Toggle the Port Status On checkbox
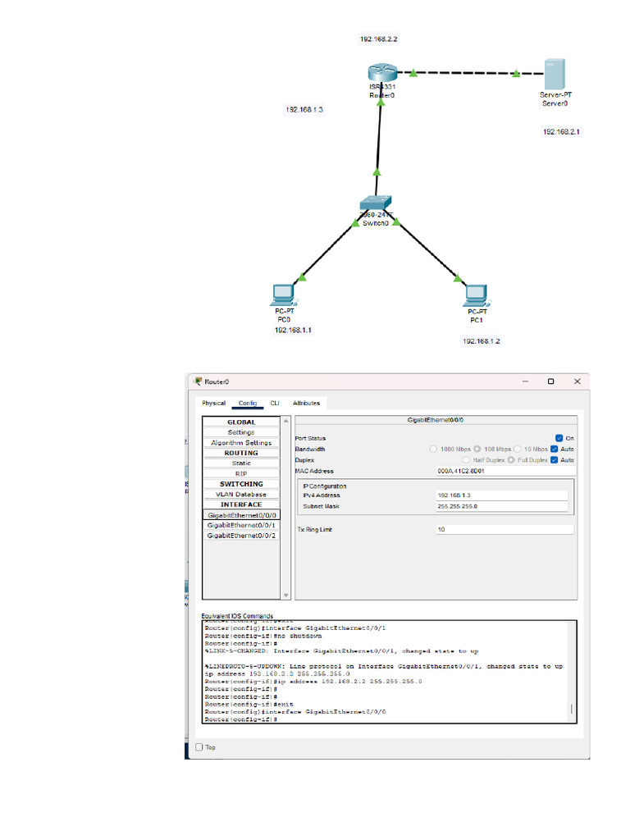630x840 pixels. click(559, 438)
